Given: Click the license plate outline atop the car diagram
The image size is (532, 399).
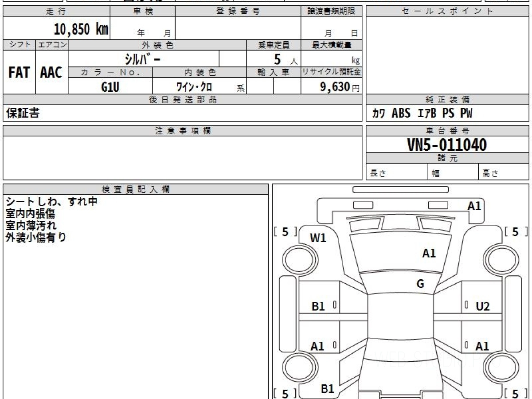Looking at the screenshot, I should 401,189.
